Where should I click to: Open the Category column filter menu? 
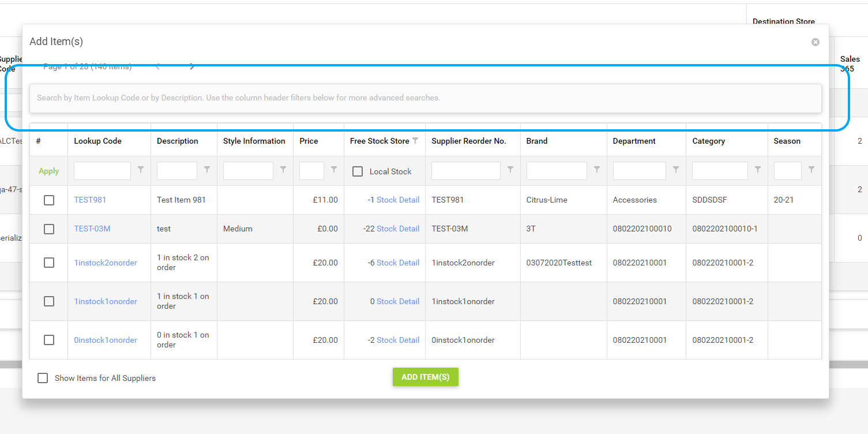[x=758, y=170]
